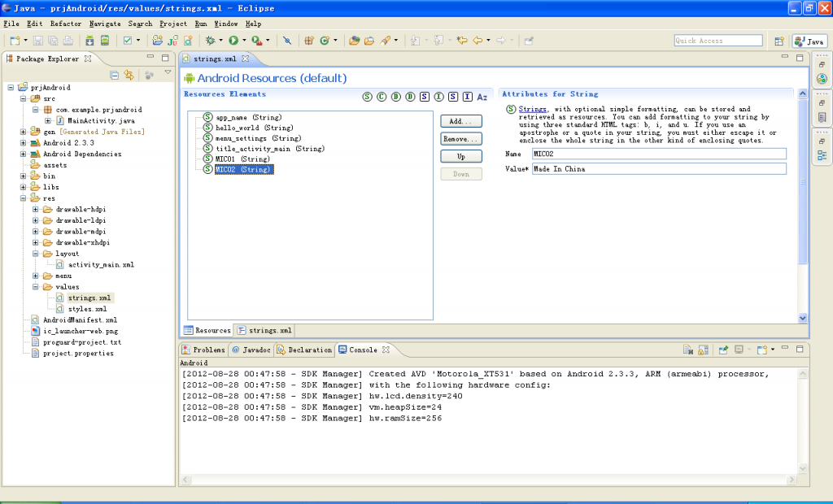The height and width of the screenshot is (504, 833).
Task: Open the Refactor menu
Action: coord(66,24)
